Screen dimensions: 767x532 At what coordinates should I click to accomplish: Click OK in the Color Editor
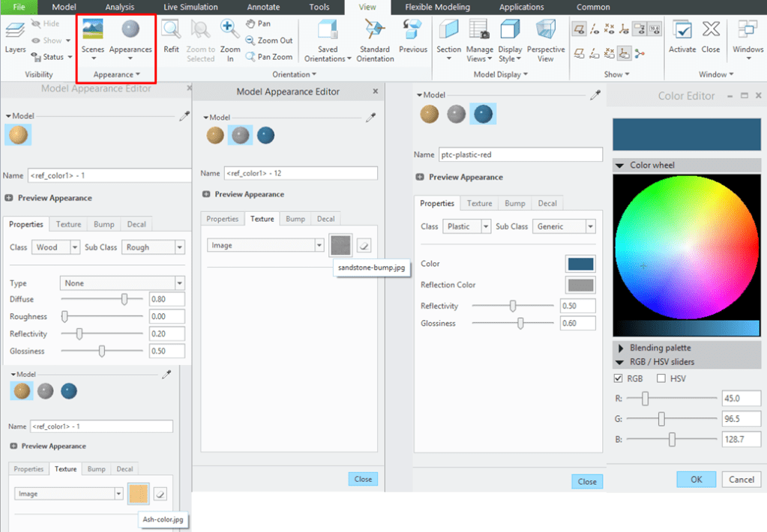pyautogui.click(x=696, y=480)
